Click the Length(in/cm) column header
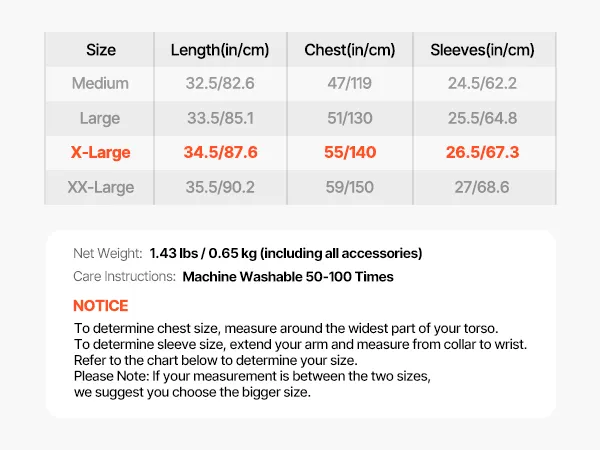600x450 pixels. click(x=220, y=50)
